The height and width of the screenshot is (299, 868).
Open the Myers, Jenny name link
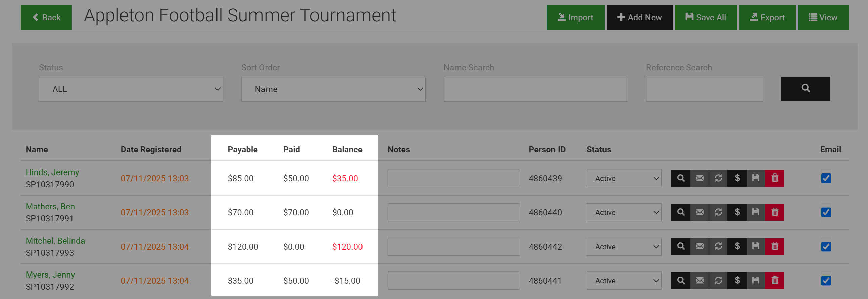coord(50,275)
